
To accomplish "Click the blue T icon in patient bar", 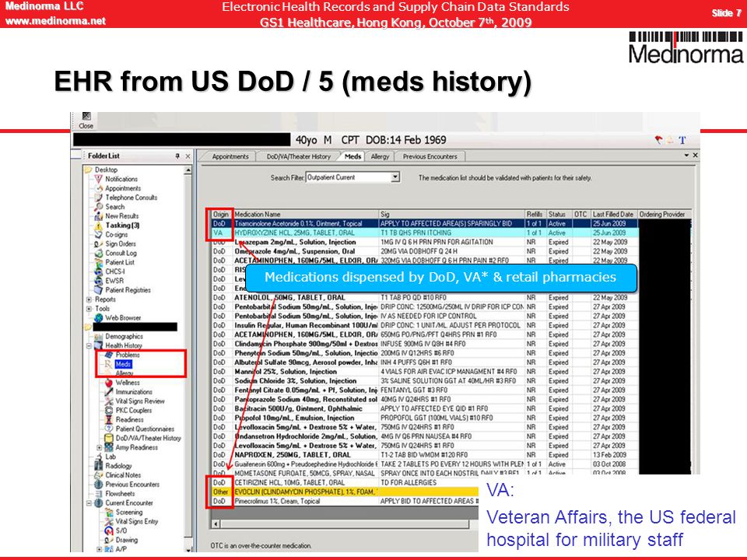I will (682, 139).
